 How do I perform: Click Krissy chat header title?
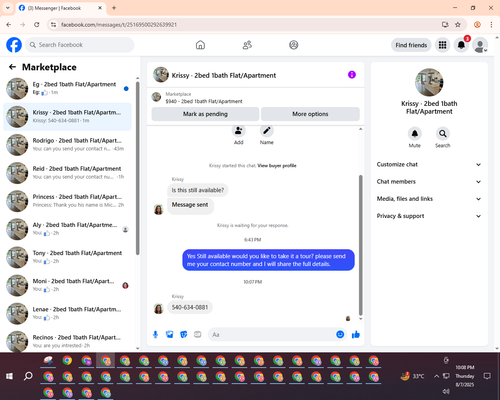pos(224,75)
